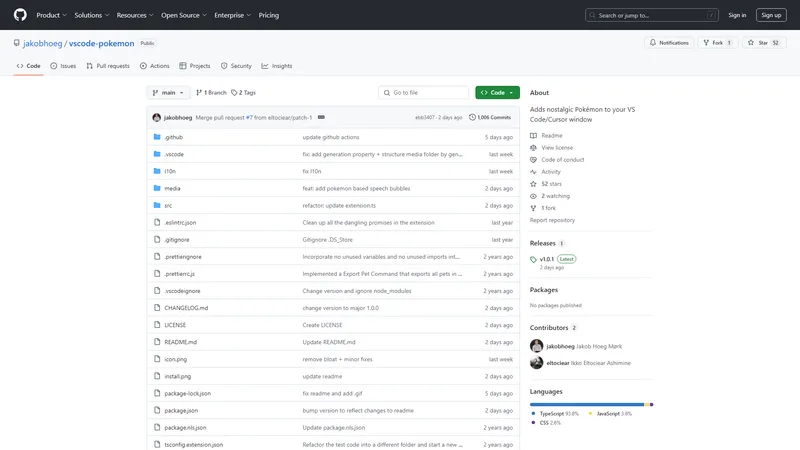Expand the Solutions menu
The width and height of the screenshot is (800, 450).
pos(92,15)
